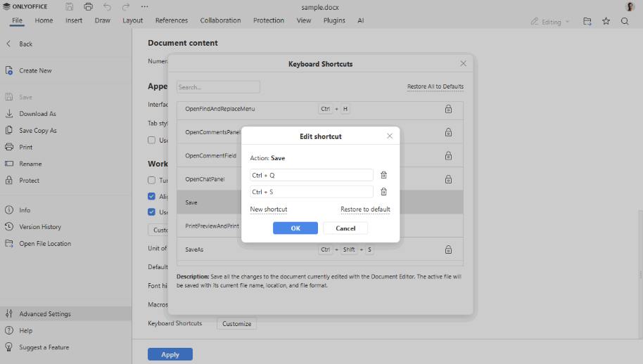
Task: Switch to the View tab
Action: 304,20
